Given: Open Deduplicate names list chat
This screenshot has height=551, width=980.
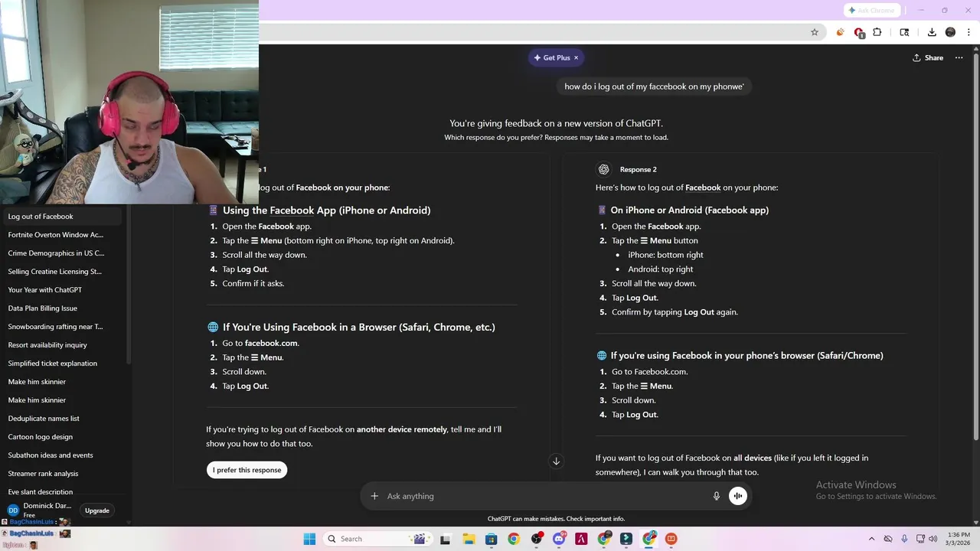Looking at the screenshot, I should (61, 419).
